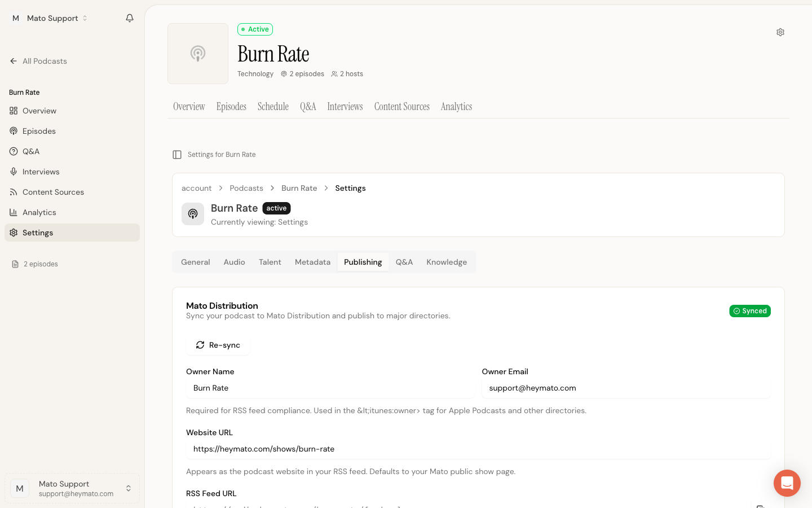This screenshot has width=812, height=508.
Task: Select the Knowledge settings tab
Action: [447, 262]
